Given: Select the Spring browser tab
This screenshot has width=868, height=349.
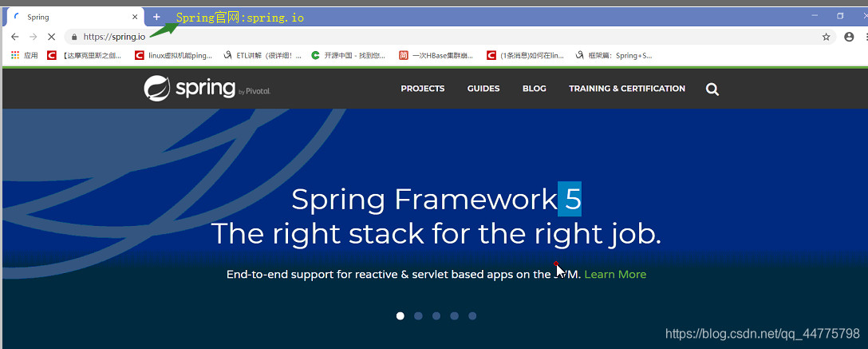Looking at the screenshot, I should point(75,18).
